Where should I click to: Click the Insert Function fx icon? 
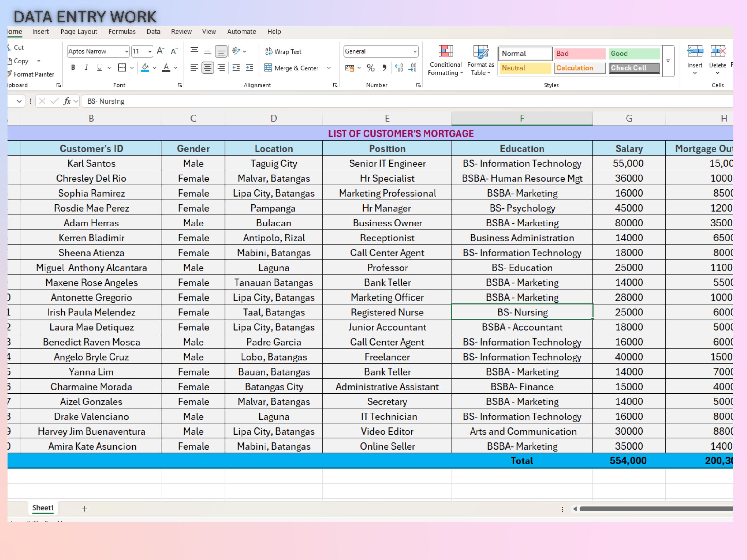click(x=67, y=101)
